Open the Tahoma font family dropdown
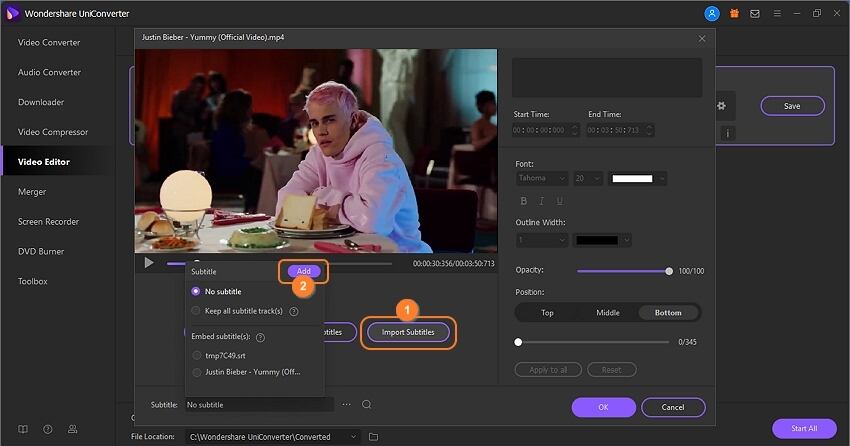The width and height of the screenshot is (850, 446). point(542,178)
